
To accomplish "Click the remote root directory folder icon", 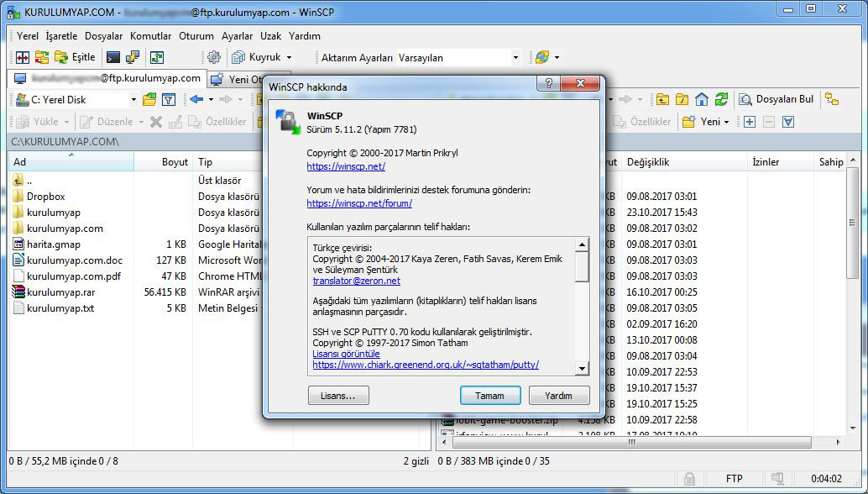I will (x=682, y=99).
